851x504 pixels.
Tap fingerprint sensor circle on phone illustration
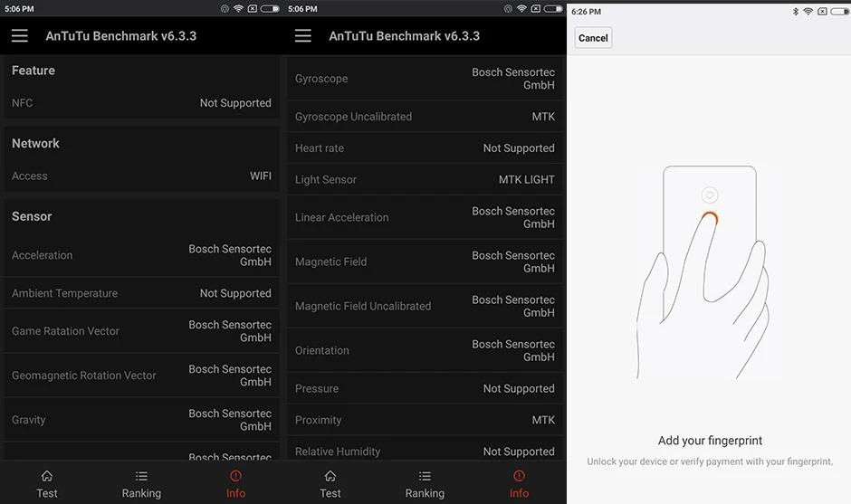(710, 218)
